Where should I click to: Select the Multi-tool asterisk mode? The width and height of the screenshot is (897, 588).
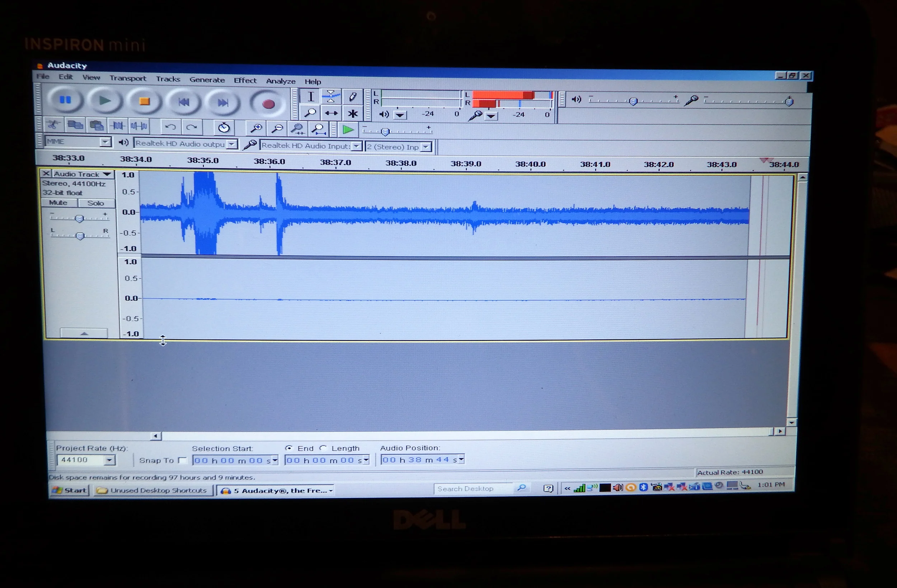click(x=352, y=114)
